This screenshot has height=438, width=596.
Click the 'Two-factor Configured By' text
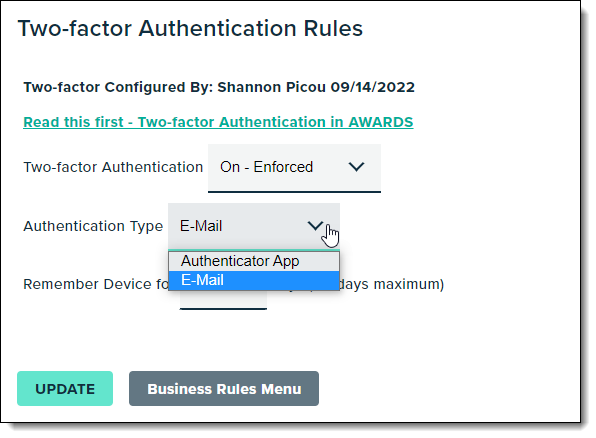(x=118, y=87)
